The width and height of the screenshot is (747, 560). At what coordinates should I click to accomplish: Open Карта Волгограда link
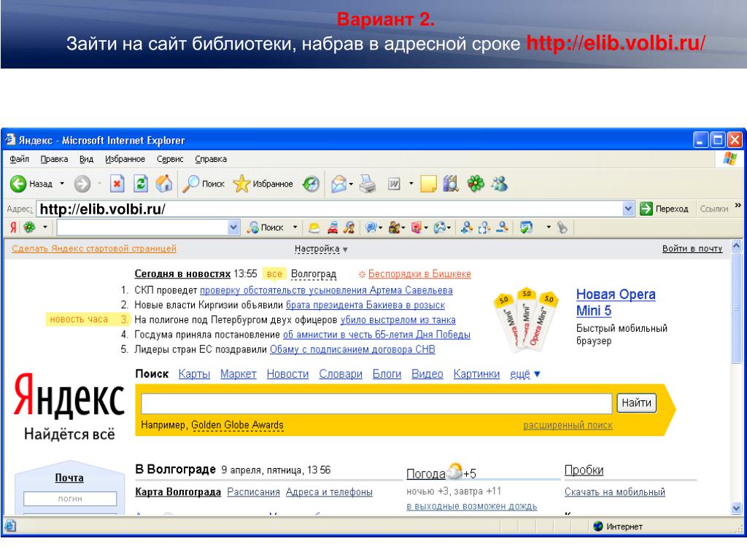coord(178,492)
